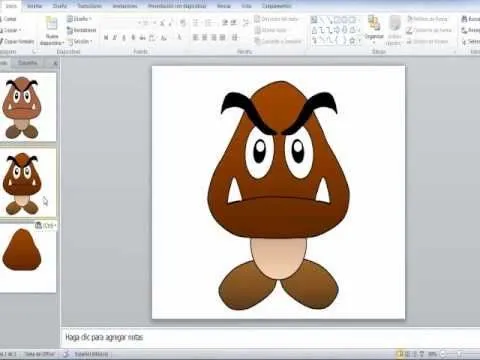
Task: Toggle bold (N) formatting
Action: (106, 38)
